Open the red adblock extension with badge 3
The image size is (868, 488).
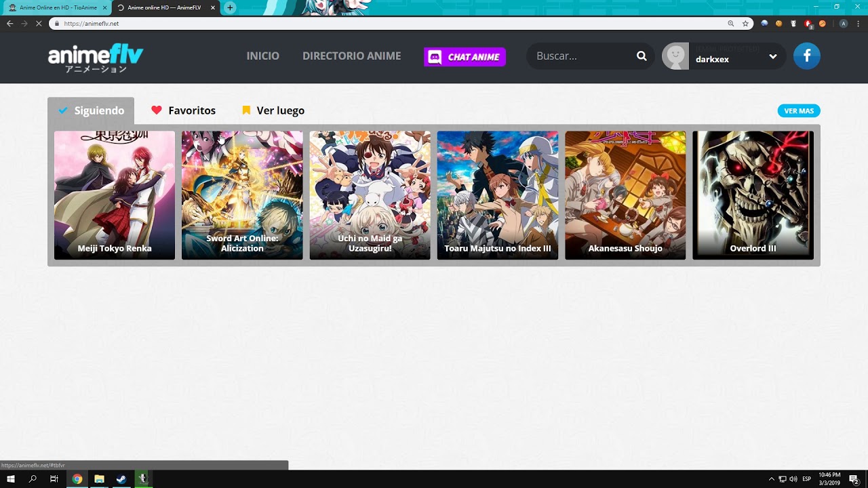[808, 24]
